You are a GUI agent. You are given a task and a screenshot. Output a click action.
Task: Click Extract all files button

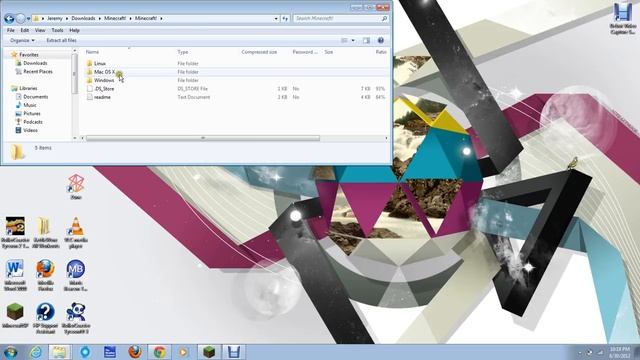[61, 40]
